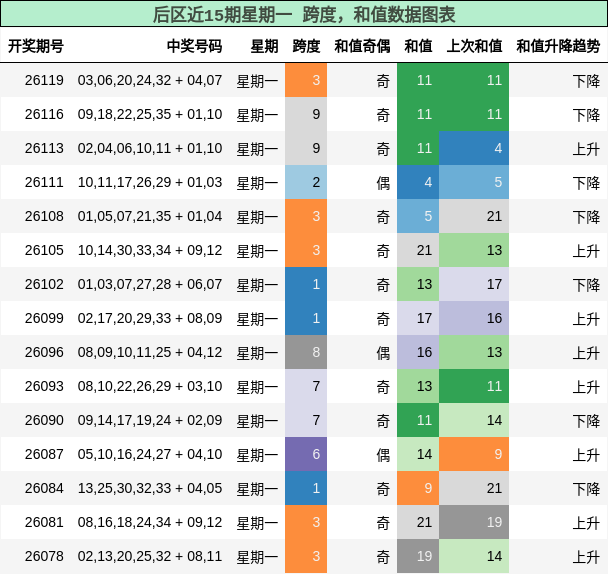This screenshot has width=608, height=574.
Task: Click trend 下降 in row 26084
Action: coord(586,489)
